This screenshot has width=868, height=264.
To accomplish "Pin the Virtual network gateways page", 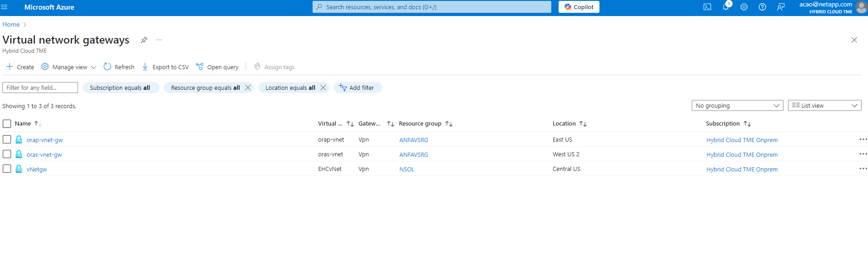I will pos(144,40).
